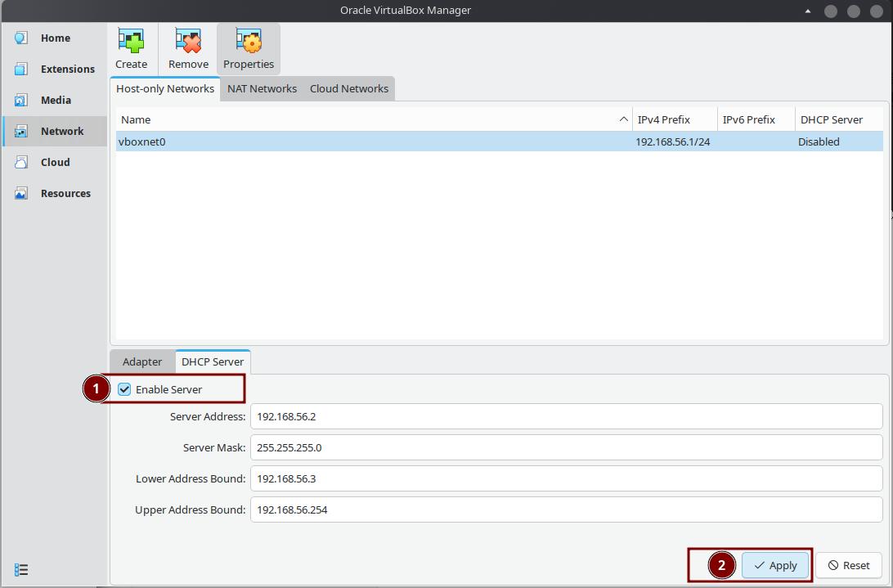
Task: Select the vboxnet0 network row
Action: 500,141
